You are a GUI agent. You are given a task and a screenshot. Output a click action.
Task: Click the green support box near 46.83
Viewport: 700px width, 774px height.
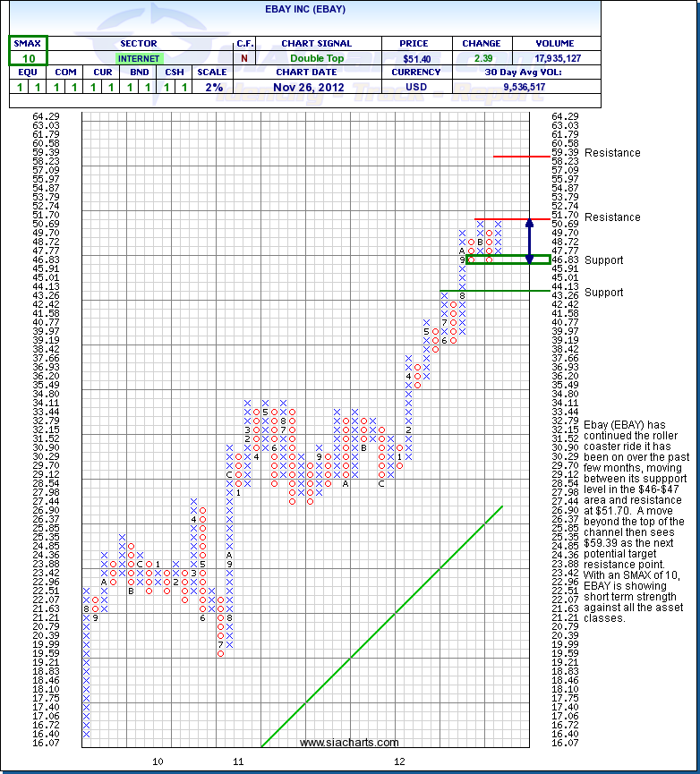(508, 259)
